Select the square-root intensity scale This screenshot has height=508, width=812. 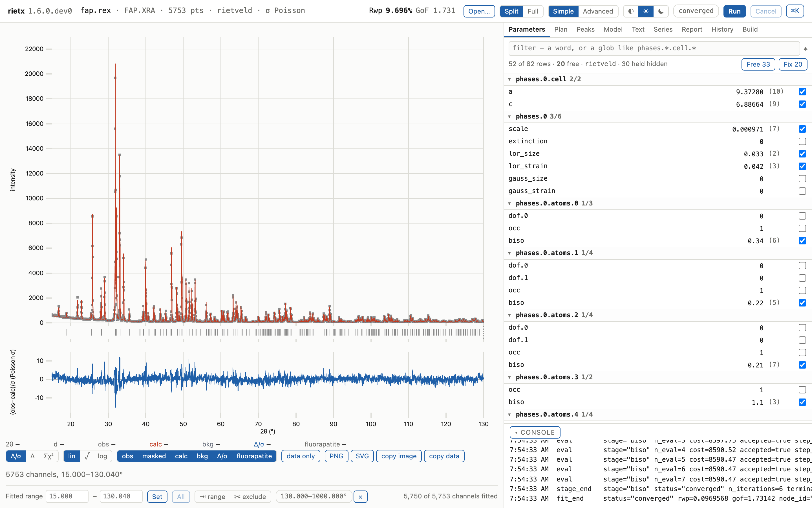87,456
